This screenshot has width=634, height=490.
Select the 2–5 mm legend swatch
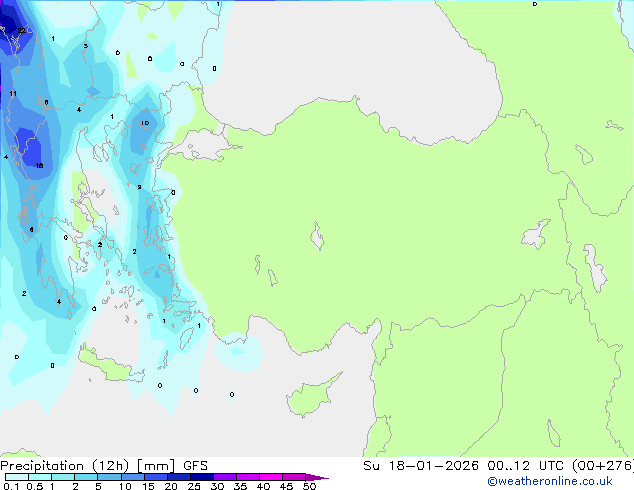(x=86, y=477)
